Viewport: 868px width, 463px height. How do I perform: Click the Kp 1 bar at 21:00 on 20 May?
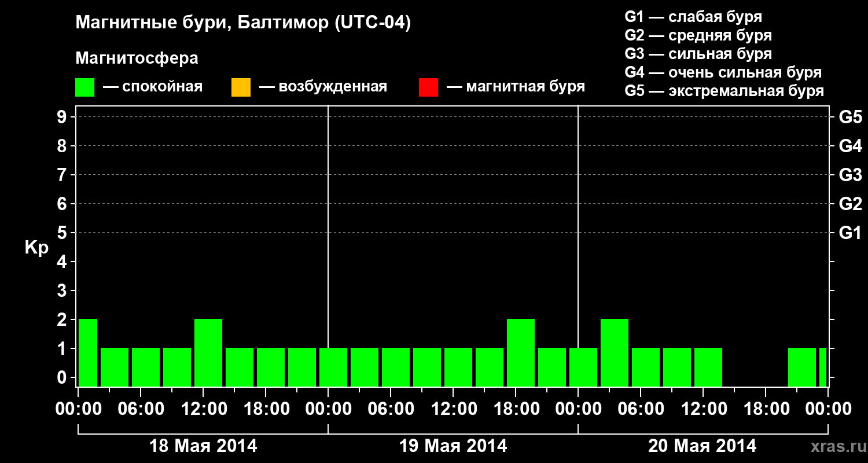(802, 367)
